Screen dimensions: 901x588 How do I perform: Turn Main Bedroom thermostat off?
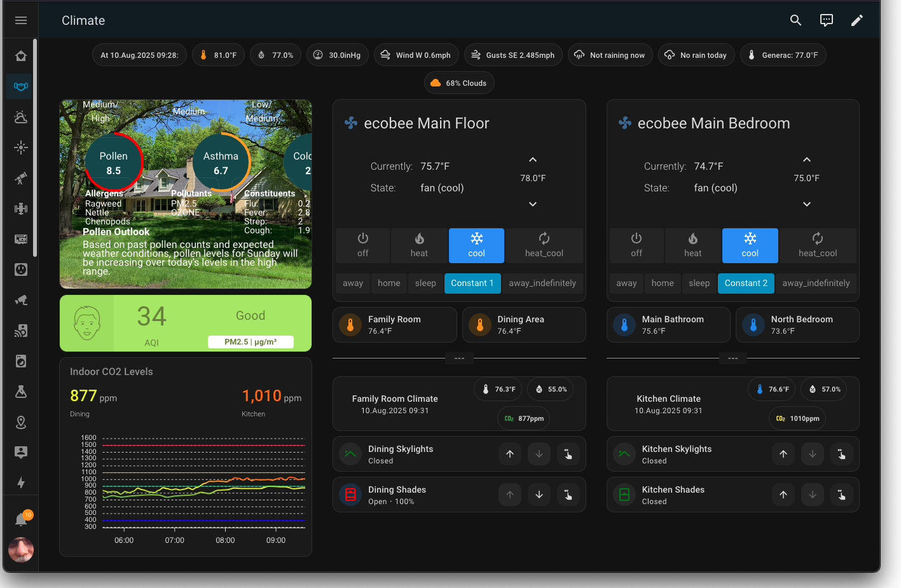pos(636,245)
